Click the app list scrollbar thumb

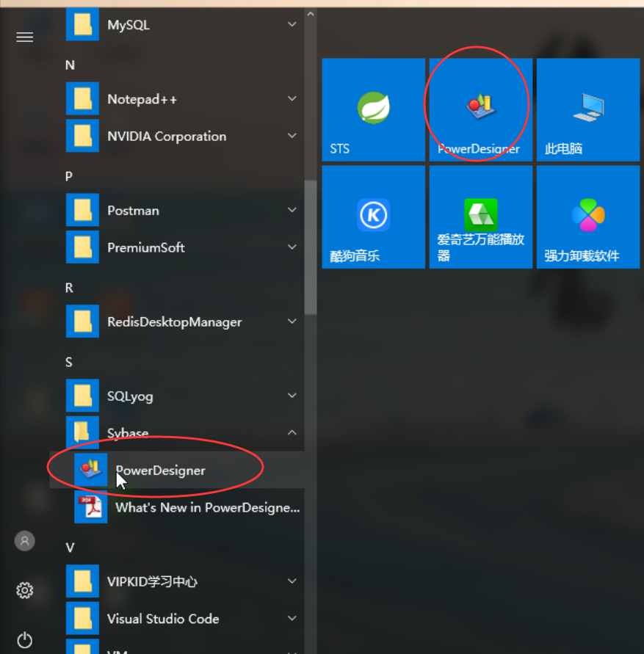[x=311, y=247]
